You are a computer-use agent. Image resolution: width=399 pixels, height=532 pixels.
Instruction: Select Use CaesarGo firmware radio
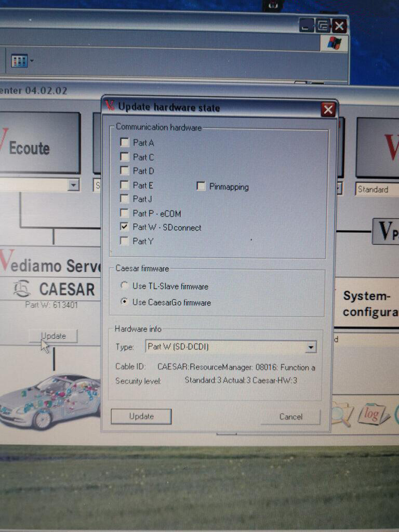coord(125,301)
